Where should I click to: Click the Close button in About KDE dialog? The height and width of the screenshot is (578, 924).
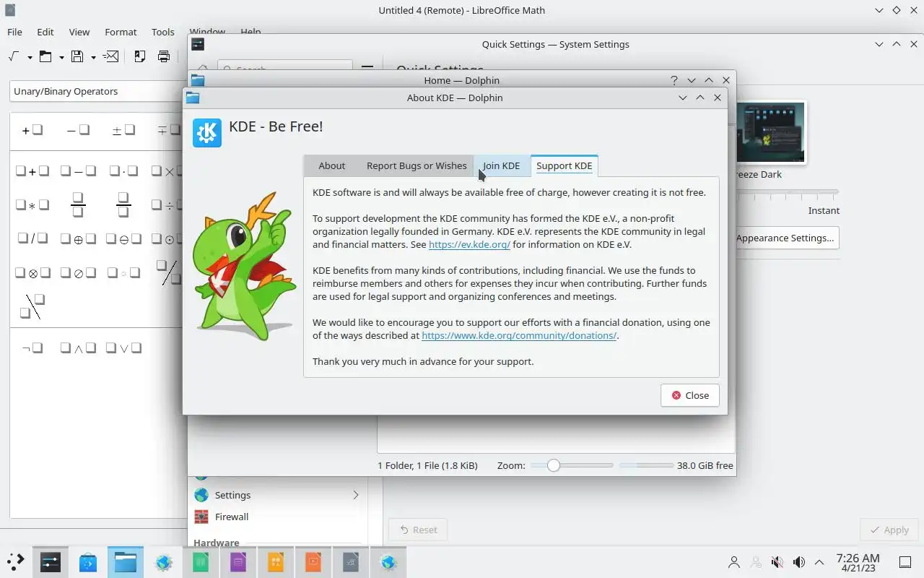click(x=690, y=395)
